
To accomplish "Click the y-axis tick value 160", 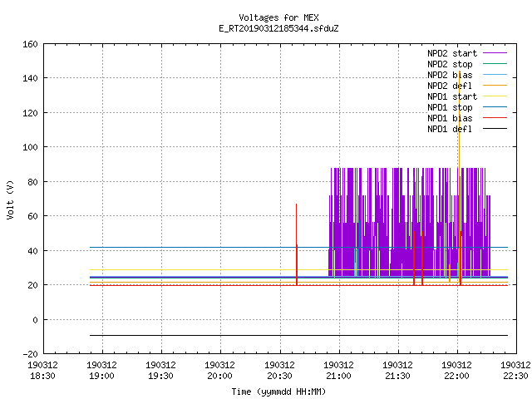I will 30,44.
